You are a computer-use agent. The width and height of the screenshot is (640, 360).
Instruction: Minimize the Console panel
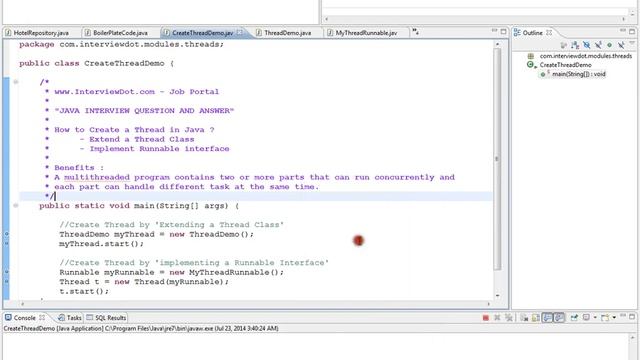click(623, 316)
